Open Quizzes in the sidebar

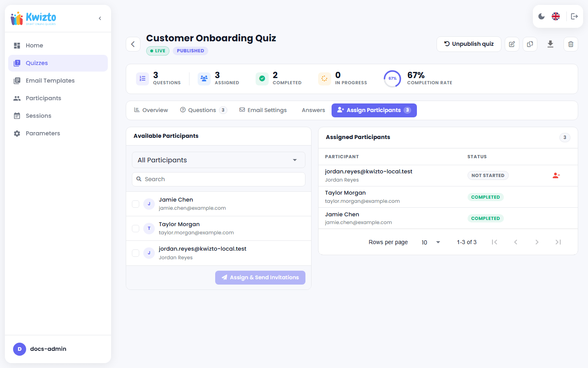tap(58, 63)
